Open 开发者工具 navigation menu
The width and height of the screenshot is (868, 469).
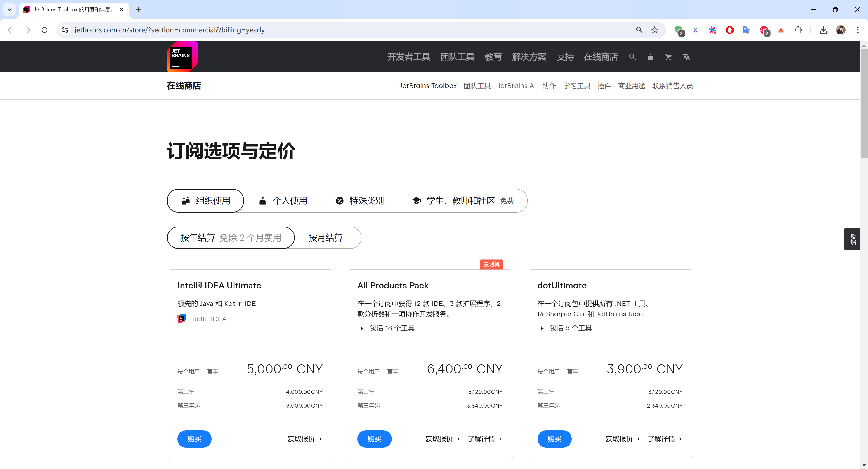(408, 57)
